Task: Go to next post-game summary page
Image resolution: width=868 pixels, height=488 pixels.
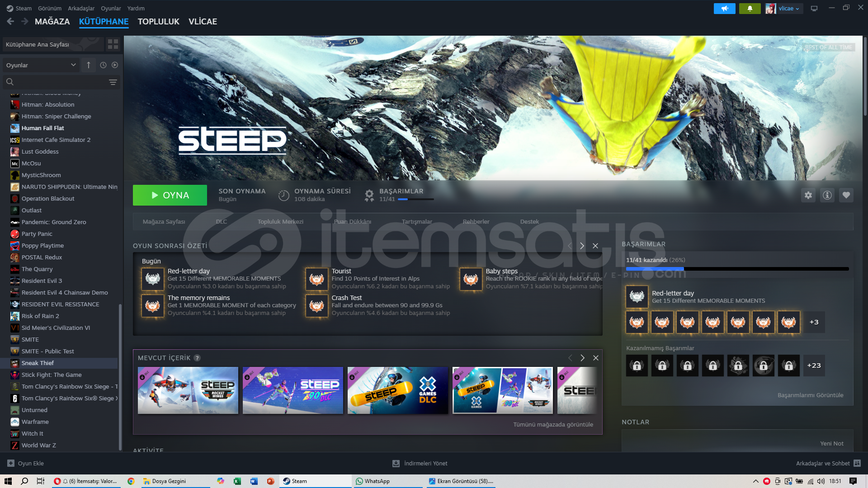Action: (x=582, y=246)
